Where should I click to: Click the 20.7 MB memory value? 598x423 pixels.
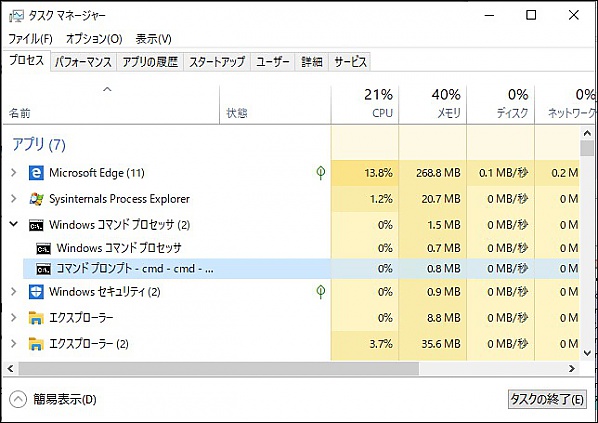click(441, 199)
